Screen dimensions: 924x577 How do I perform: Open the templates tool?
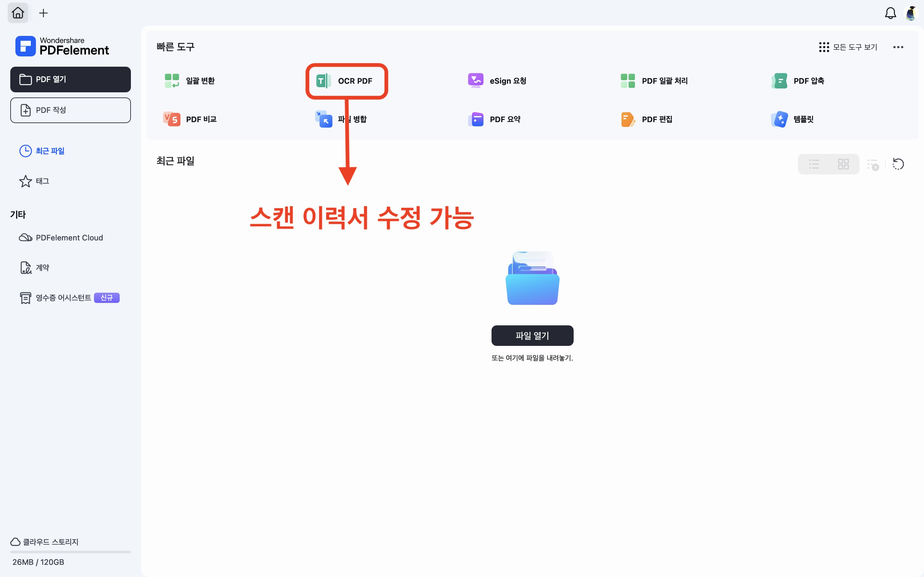[x=793, y=120]
